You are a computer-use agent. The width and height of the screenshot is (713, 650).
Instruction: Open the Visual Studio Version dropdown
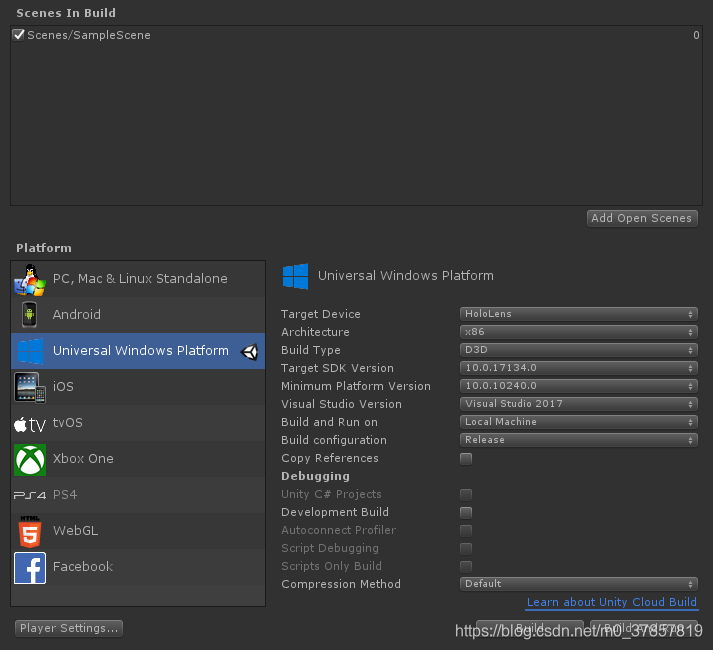point(578,404)
